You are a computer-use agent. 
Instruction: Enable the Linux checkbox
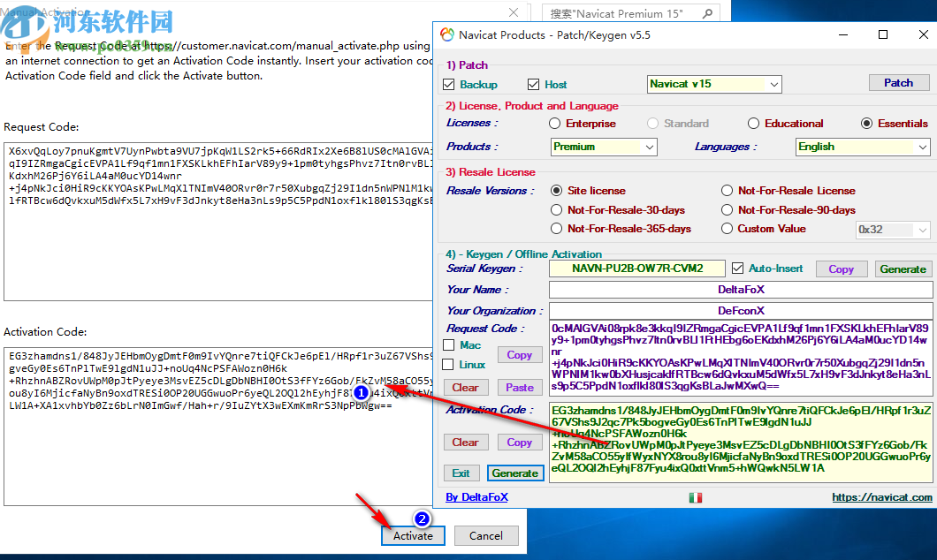[x=447, y=364]
